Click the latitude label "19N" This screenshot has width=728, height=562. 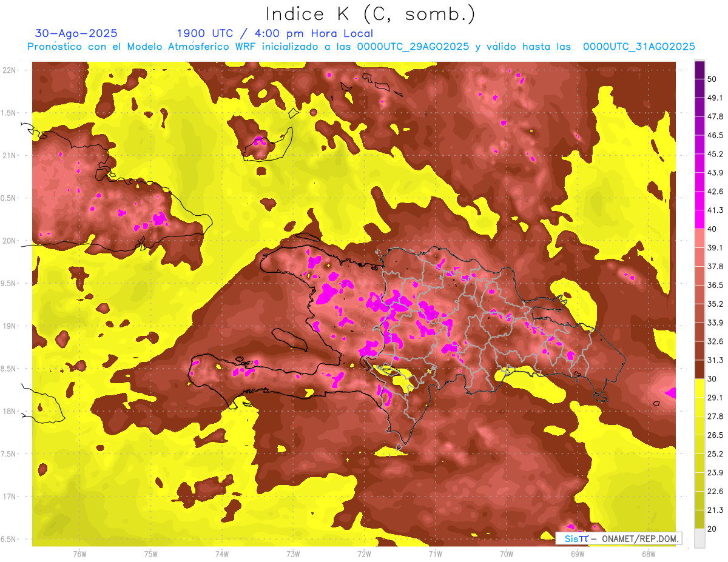(9, 326)
